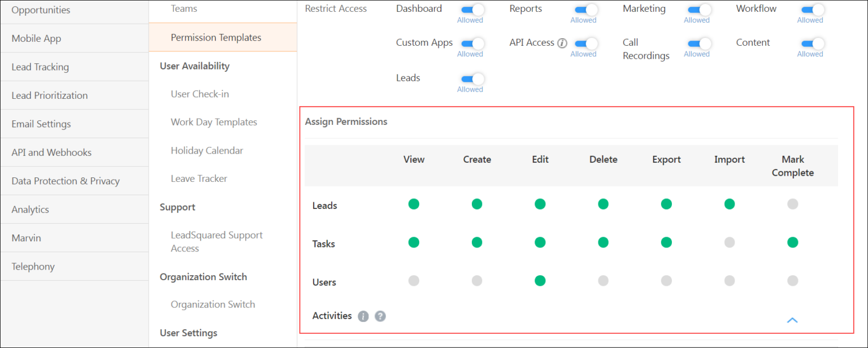Switch to the Teams section
This screenshot has height=348, width=868.
pyautogui.click(x=184, y=8)
